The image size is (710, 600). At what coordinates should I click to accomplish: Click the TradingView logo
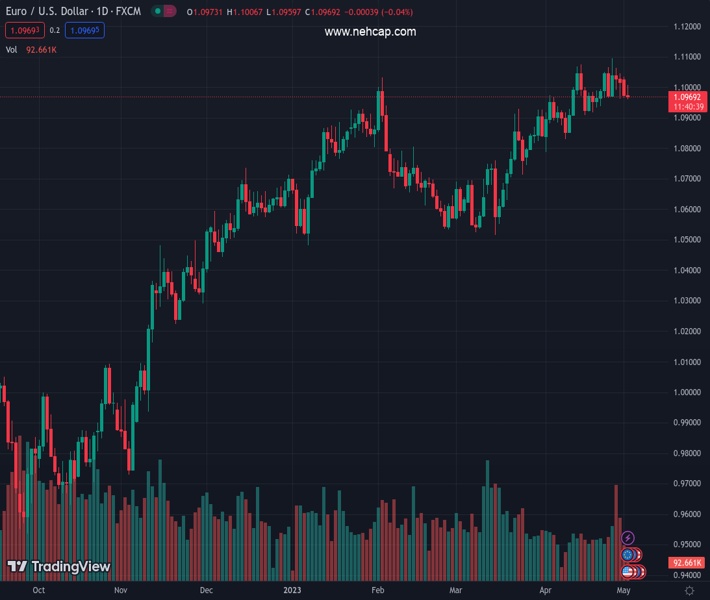coord(58,567)
